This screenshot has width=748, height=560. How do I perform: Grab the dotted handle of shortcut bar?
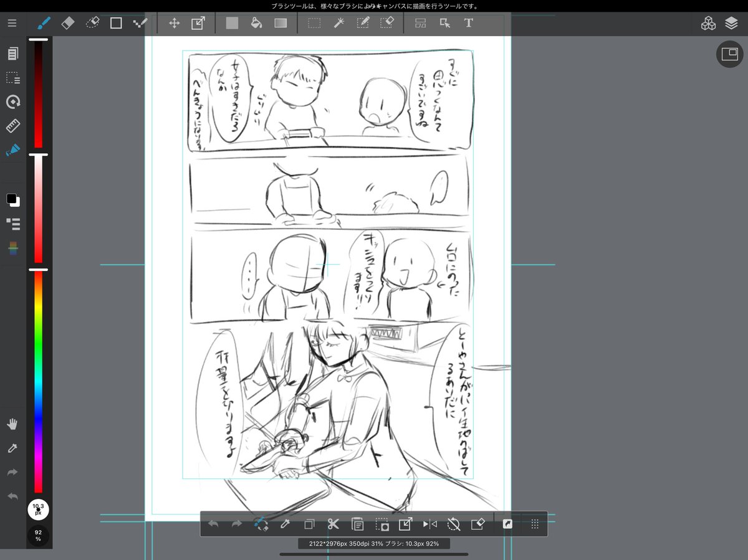(x=534, y=524)
